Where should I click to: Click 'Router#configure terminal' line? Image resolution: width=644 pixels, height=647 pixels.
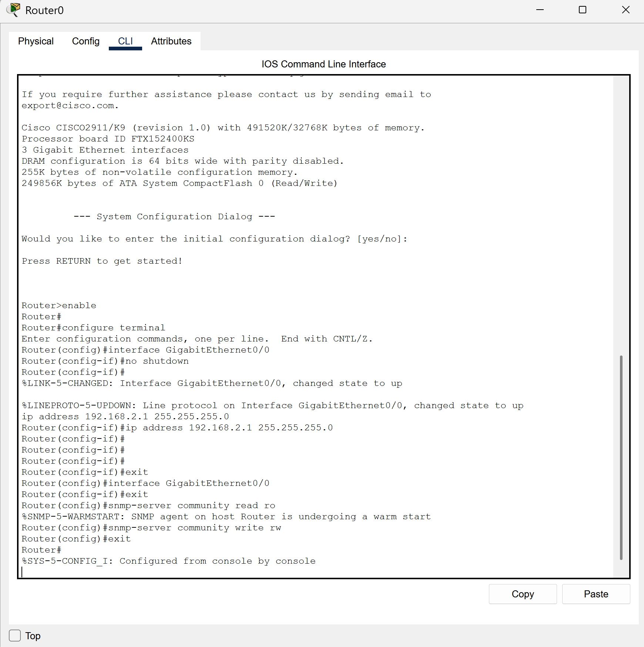coord(93,328)
